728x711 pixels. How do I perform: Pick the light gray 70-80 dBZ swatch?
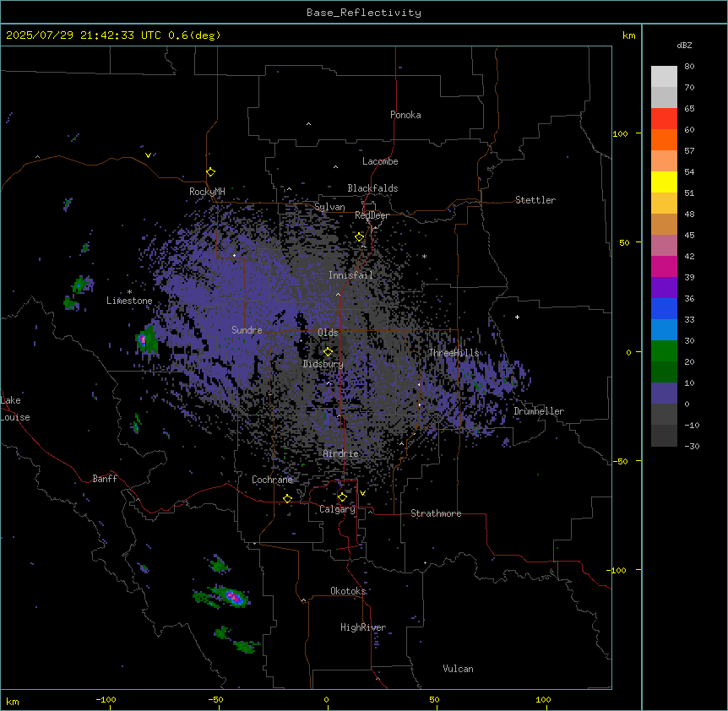point(664,77)
